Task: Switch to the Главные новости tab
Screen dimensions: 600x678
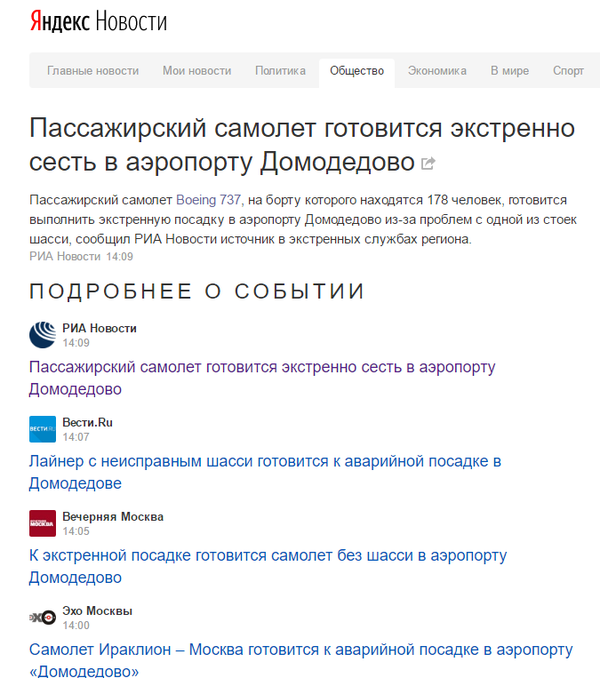Action: pyautogui.click(x=93, y=70)
